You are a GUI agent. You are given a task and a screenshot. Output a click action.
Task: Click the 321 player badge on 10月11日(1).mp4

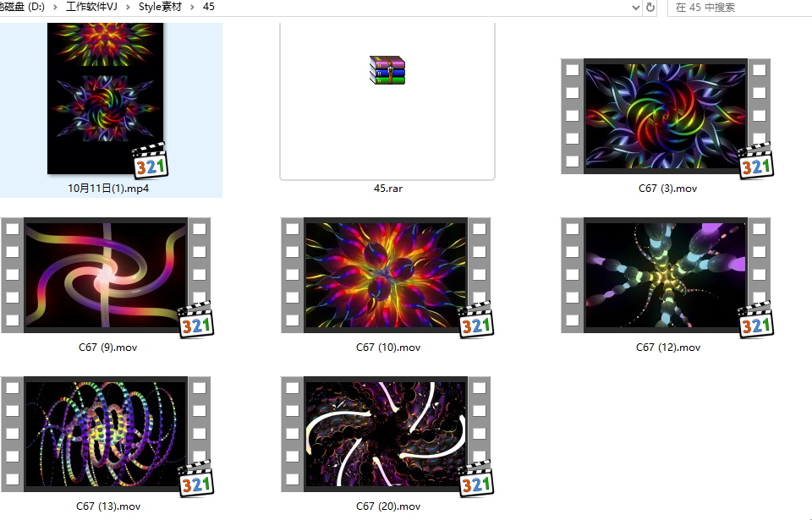(151, 160)
